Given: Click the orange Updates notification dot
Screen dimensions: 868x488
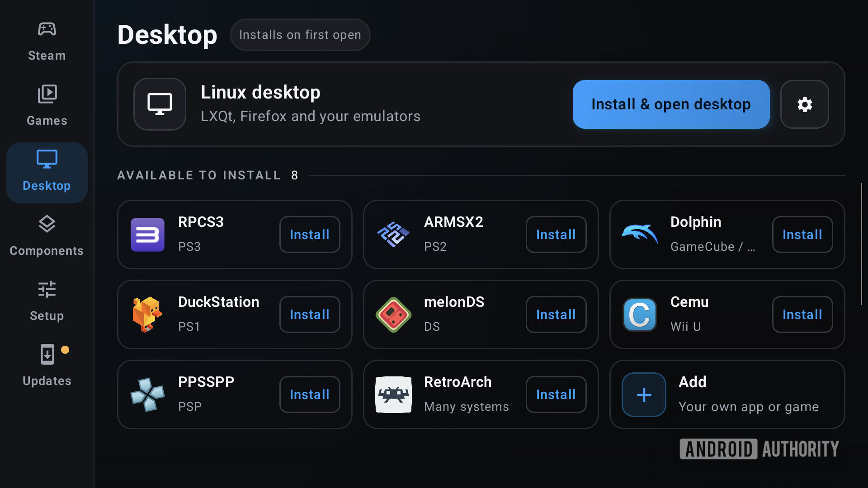Looking at the screenshot, I should 65,349.
